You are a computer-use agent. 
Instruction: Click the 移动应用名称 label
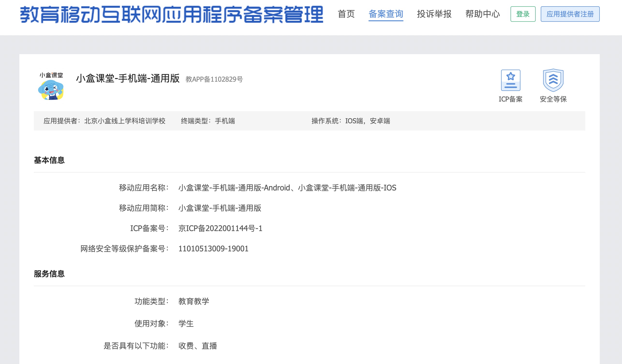pyautogui.click(x=144, y=188)
